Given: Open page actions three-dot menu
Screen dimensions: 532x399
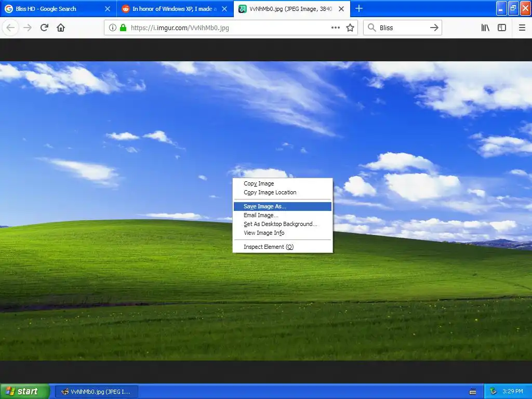Looking at the screenshot, I should 335,28.
